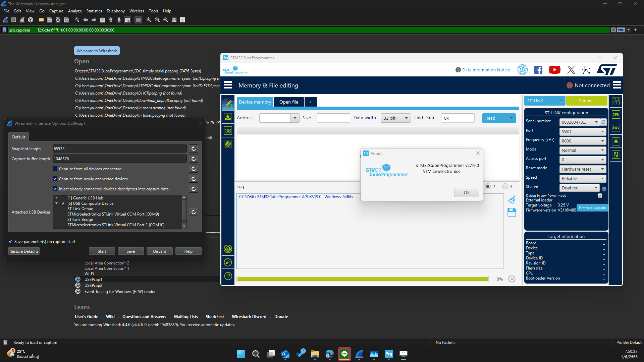Open the CPU core panel
The image size is (644, 362).
coord(616,114)
